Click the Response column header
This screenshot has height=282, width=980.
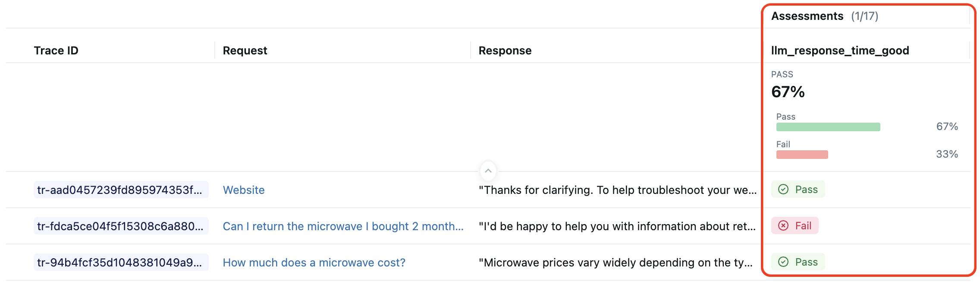point(505,51)
